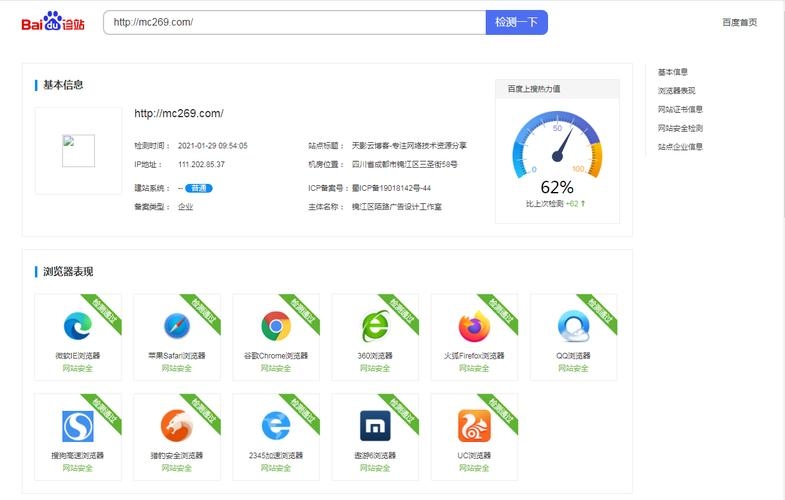Click the heat gauge dial
The width and height of the screenshot is (785, 500).
[557, 144]
